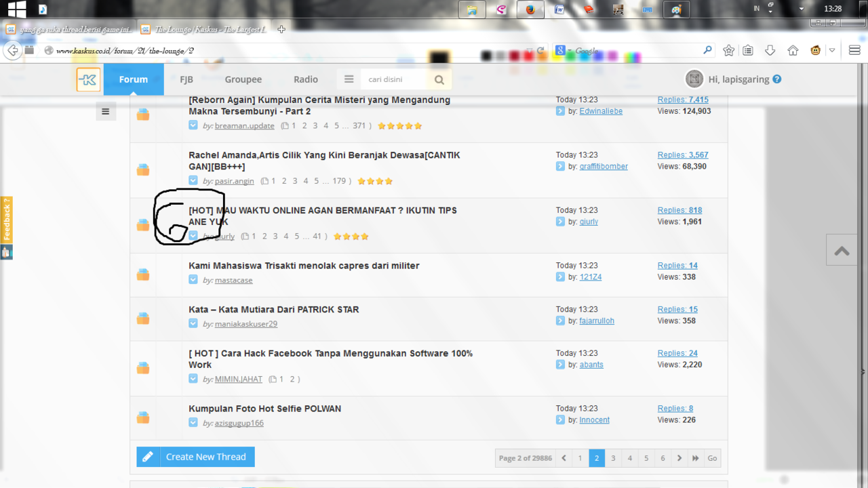Expand preview dropdown of MIMIN.JAHAT thread
Screen dimensions: 868x488
coord(193,379)
